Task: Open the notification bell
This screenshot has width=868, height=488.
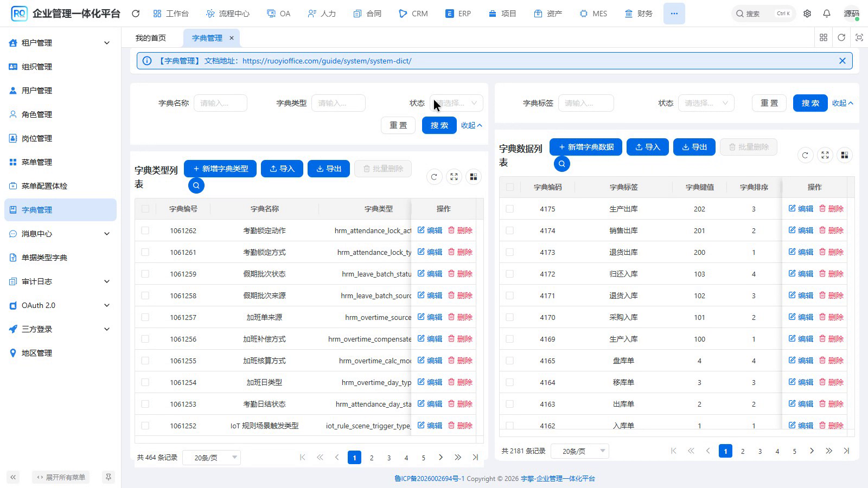Action: [827, 14]
